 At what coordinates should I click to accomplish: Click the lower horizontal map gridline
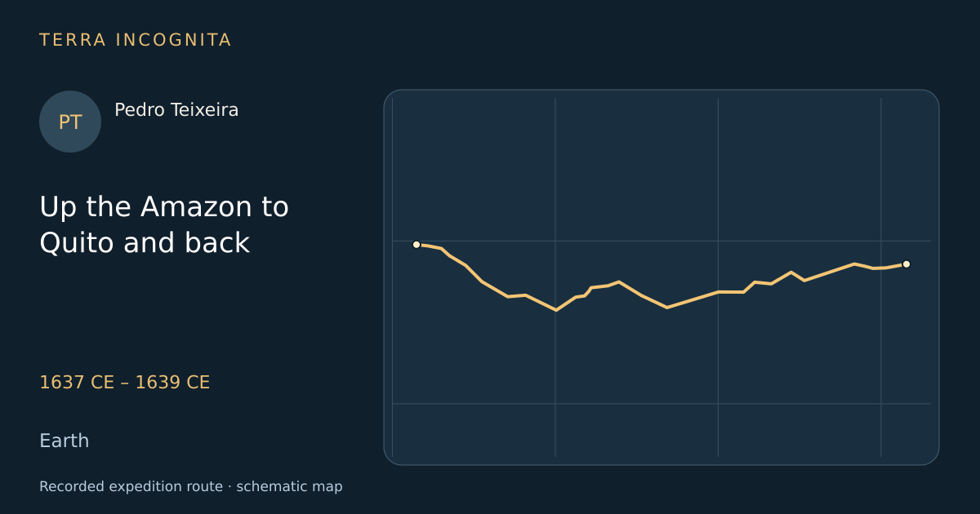661,404
